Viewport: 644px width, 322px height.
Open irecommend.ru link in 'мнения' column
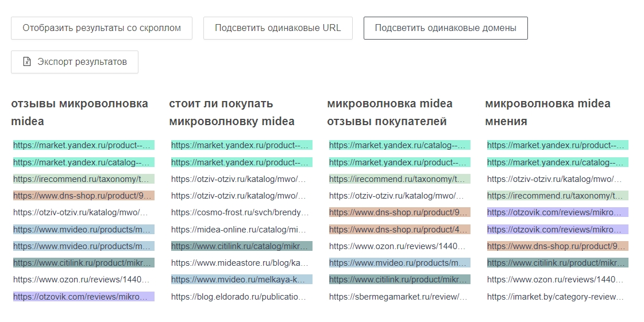[558, 196]
